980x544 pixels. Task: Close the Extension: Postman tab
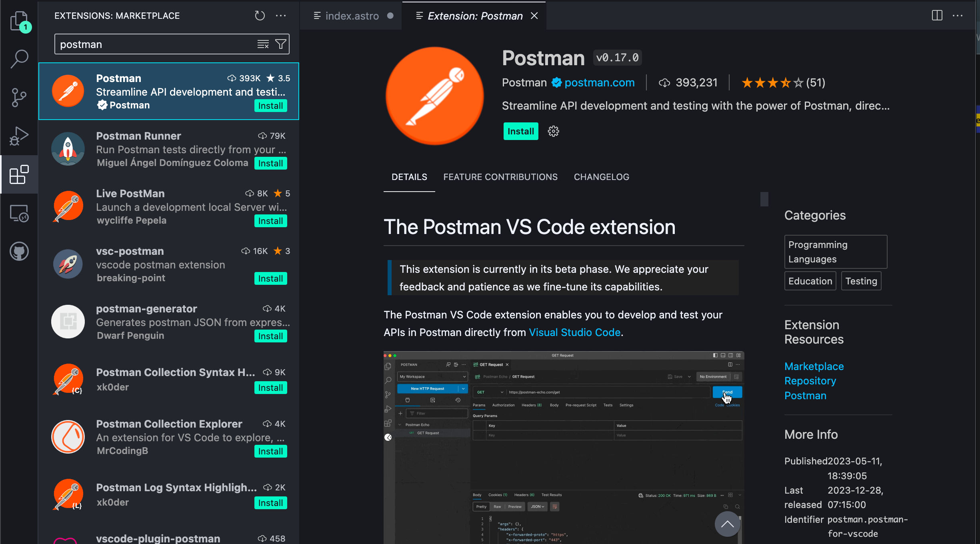(534, 16)
